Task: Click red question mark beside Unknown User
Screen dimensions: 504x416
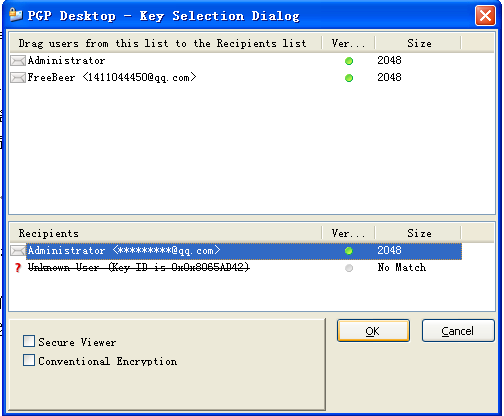Action: click(x=18, y=268)
